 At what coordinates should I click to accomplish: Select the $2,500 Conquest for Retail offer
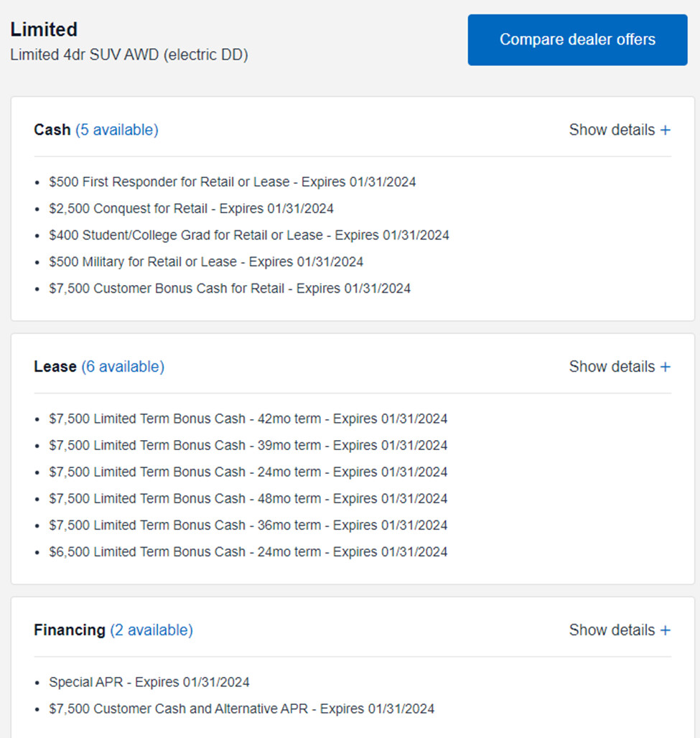[x=191, y=208]
